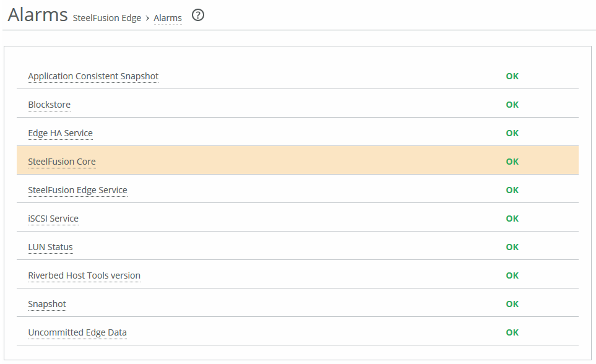Click the Alarms breadcrumb link
596x364 pixels.
[168, 18]
